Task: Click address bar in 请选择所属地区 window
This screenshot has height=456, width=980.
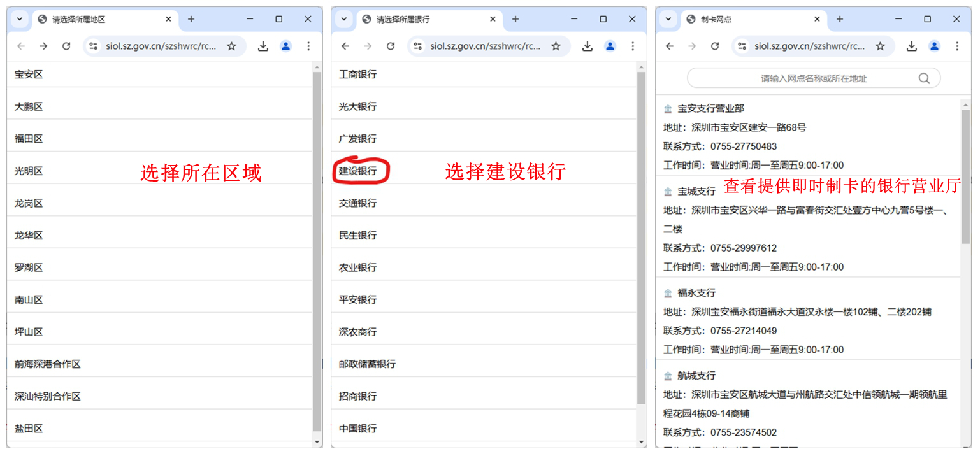Action: click(x=164, y=46)
